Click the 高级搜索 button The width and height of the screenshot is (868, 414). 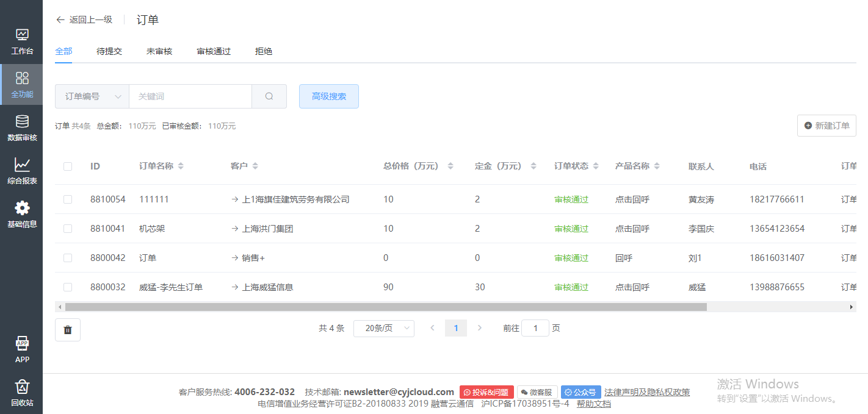[329, 96]
